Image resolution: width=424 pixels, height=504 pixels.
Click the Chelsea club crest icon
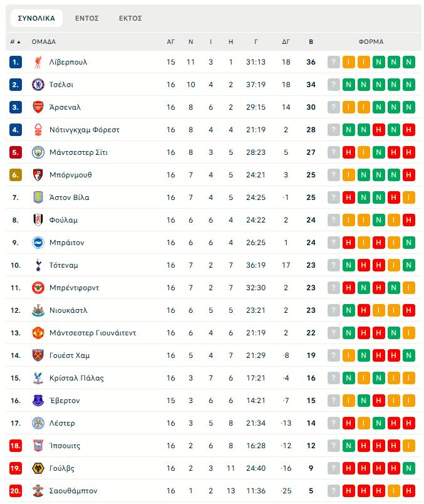(38, 85)
